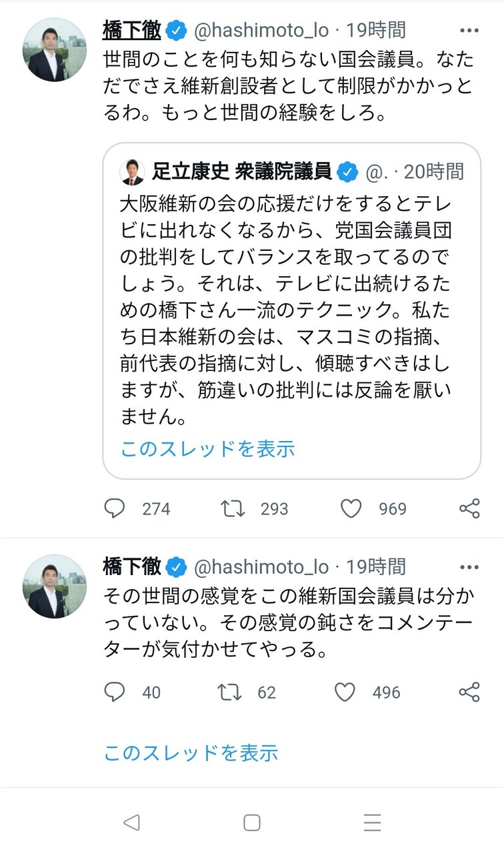Retweet the first tweet (293 retweets)

(231, 509)
